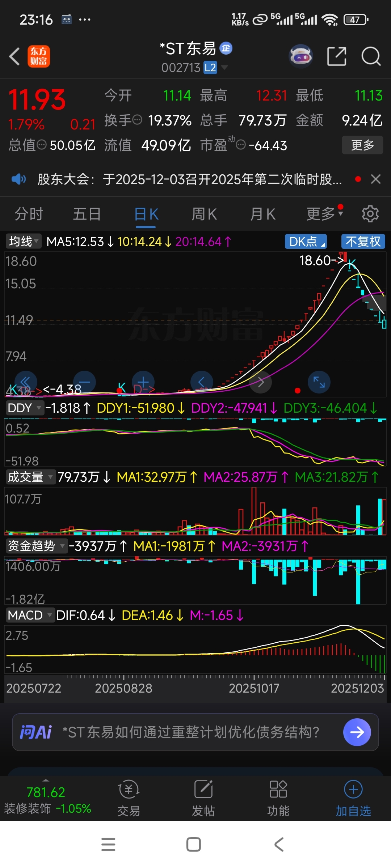Click the 更多 button in quote panel
391x868 pixels.
(x=362, y=145)
